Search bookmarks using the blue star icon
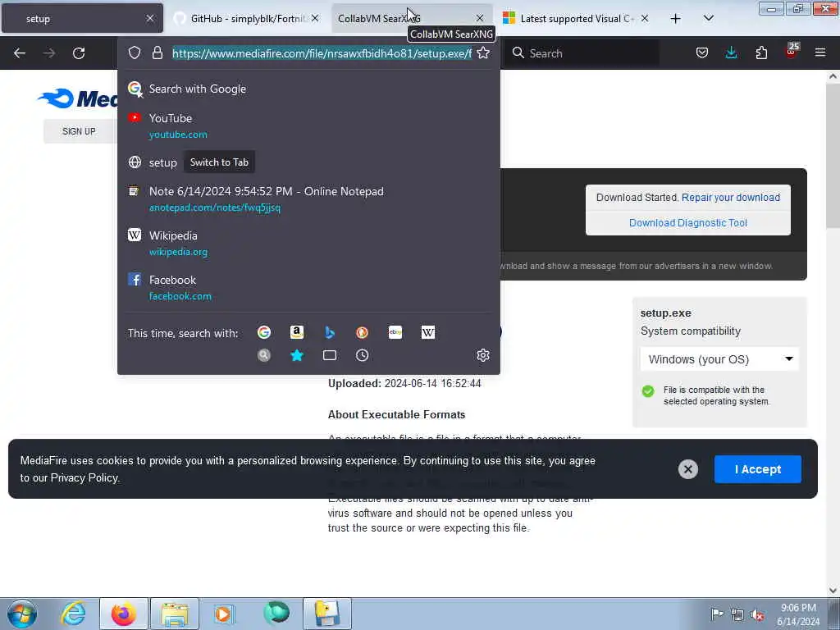The image size is (840, 630). (x=297, y=355)
